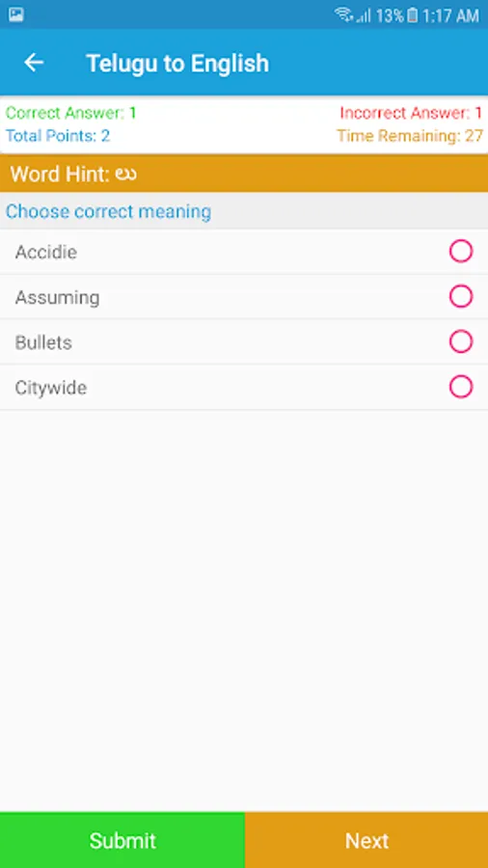Submit the selected answer
Viewport: 488px width, 868px height.
coord(122,840)
